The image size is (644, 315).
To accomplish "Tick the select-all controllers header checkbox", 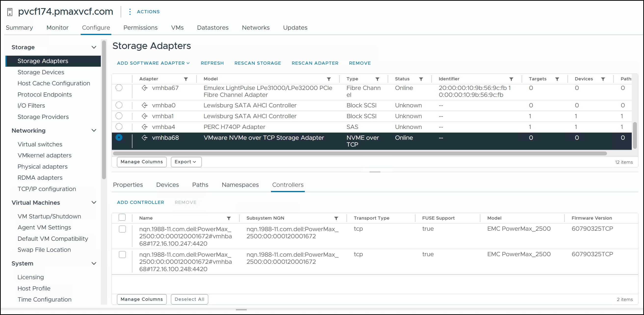I will pyautogui.click(x=122, y=217).
